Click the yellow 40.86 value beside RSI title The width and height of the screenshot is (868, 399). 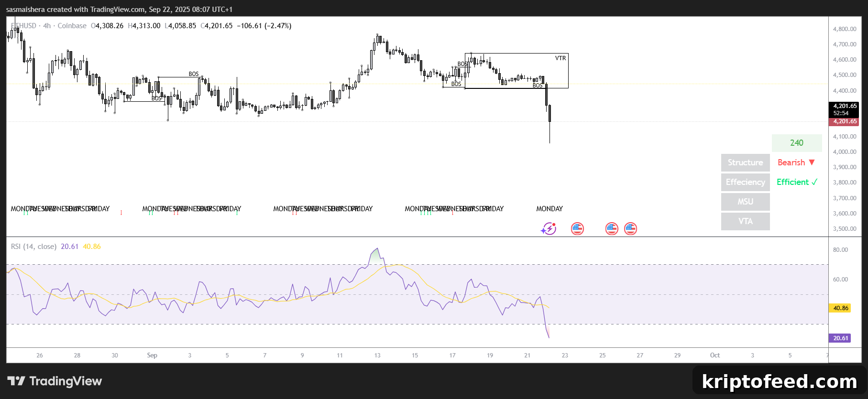click(x=92, y=247)
